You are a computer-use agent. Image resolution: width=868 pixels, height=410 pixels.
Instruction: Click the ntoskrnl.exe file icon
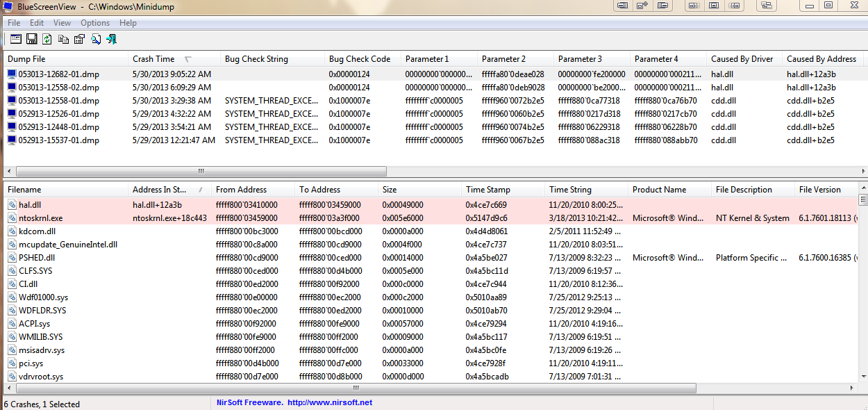coord(12,218)
